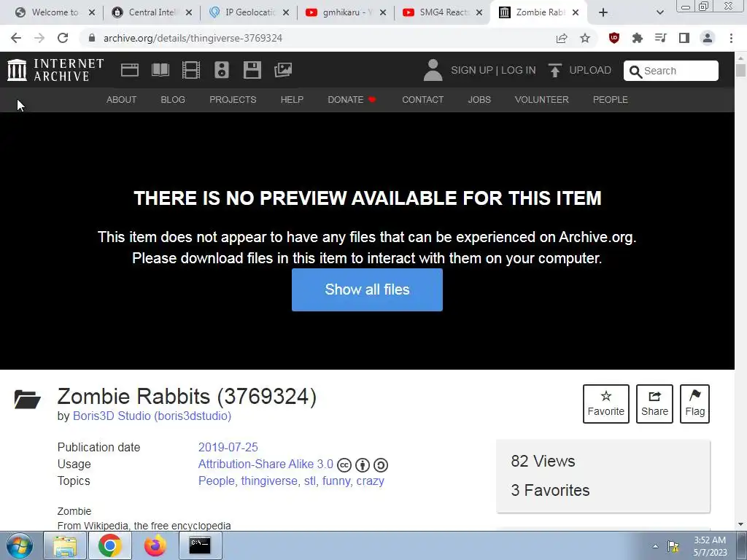Open the Chrome profile avatar
Image resolution: width=747 pixels, height=560 pixels.
[x=708, y=38]
